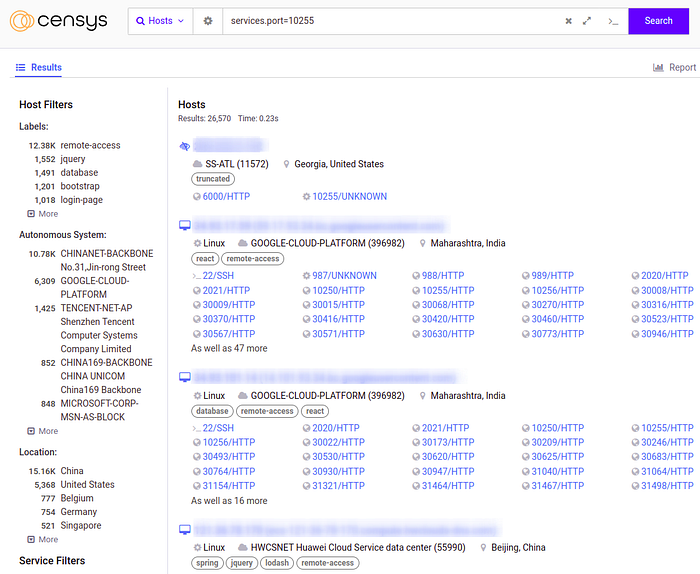The height and width of the screenshot is (574, 700).
Task: Open 988/HTTP service link
Action: pos(438,276)
